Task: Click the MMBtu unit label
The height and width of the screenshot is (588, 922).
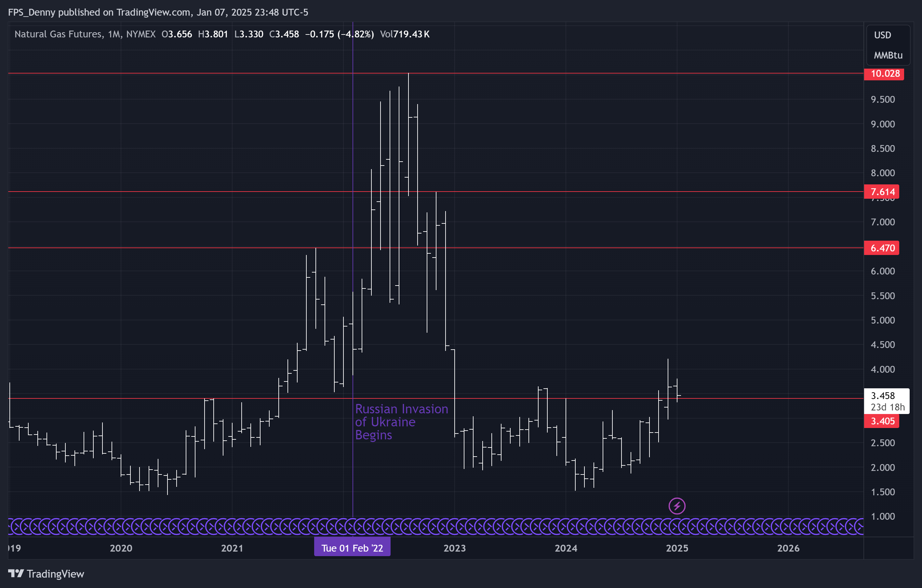Action: tap(888, 55)
